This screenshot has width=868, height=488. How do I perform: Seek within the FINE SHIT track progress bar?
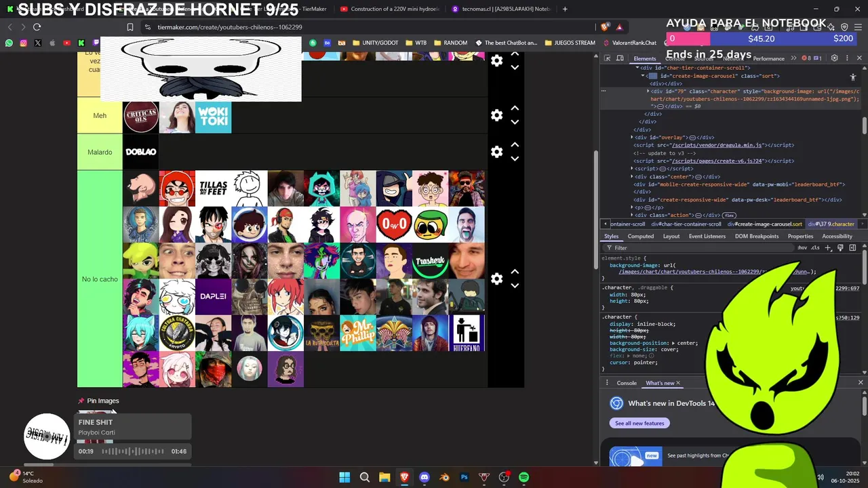(x=133, y=451)
